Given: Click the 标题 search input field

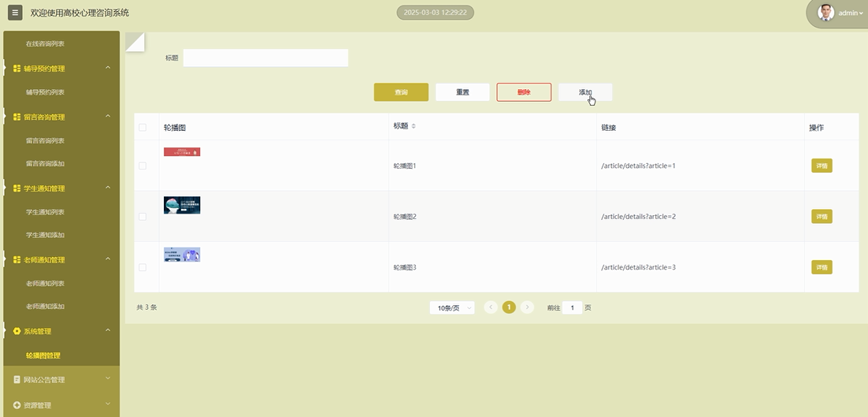Looking at the screenshot, I should pos(265,58).
